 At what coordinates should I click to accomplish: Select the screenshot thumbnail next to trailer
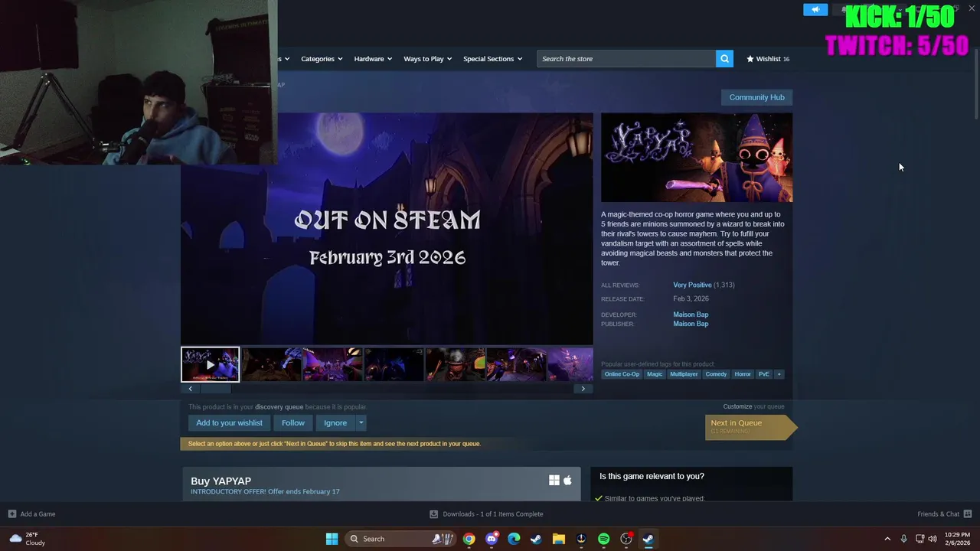click(x=271, y=364)
